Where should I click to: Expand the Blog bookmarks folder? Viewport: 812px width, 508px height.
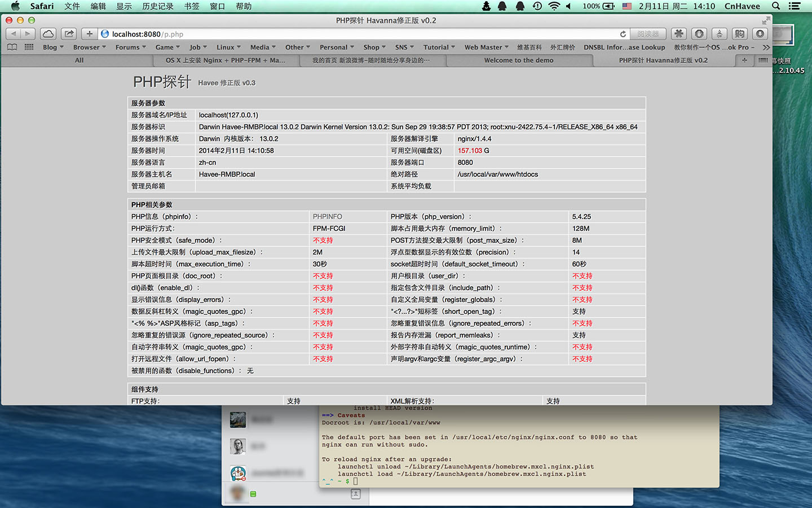tap(53, 47)
